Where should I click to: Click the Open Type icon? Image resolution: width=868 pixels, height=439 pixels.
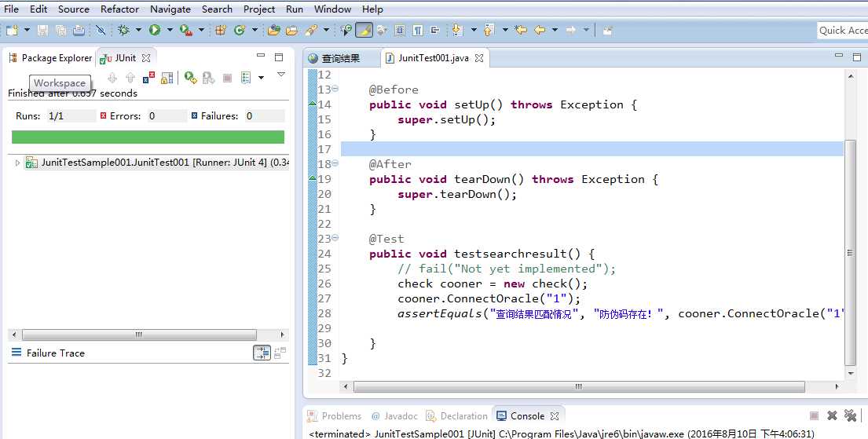click(x=273, y=31)
